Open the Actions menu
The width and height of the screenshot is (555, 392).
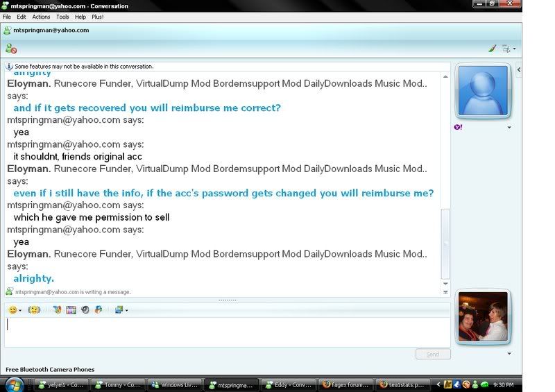click(x=41, y=17)
